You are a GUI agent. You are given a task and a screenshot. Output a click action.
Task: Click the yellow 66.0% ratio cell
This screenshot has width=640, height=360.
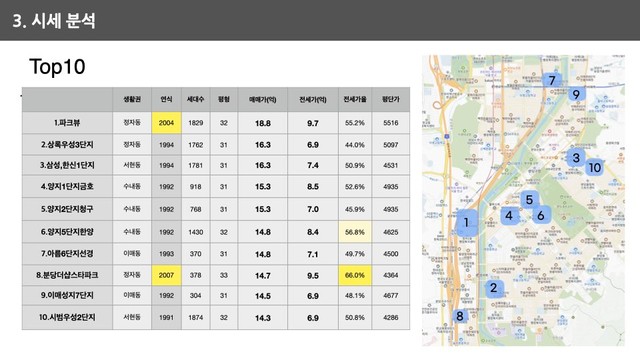[x=355, y=275]
